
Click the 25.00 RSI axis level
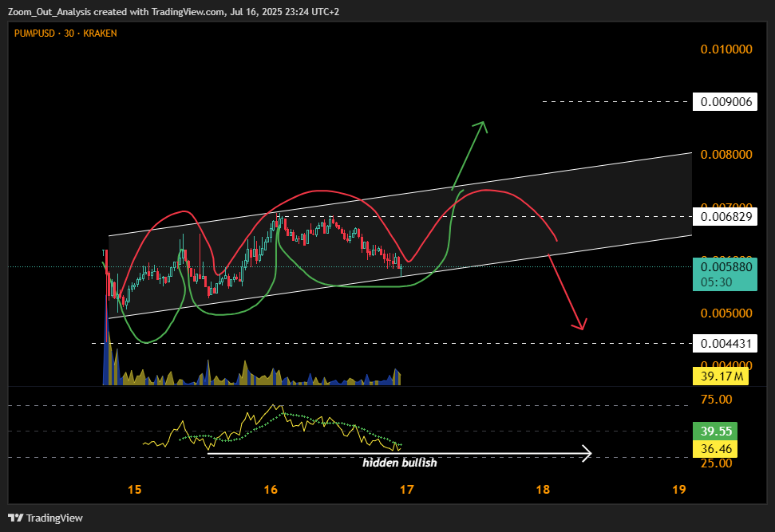click(716, 463)
